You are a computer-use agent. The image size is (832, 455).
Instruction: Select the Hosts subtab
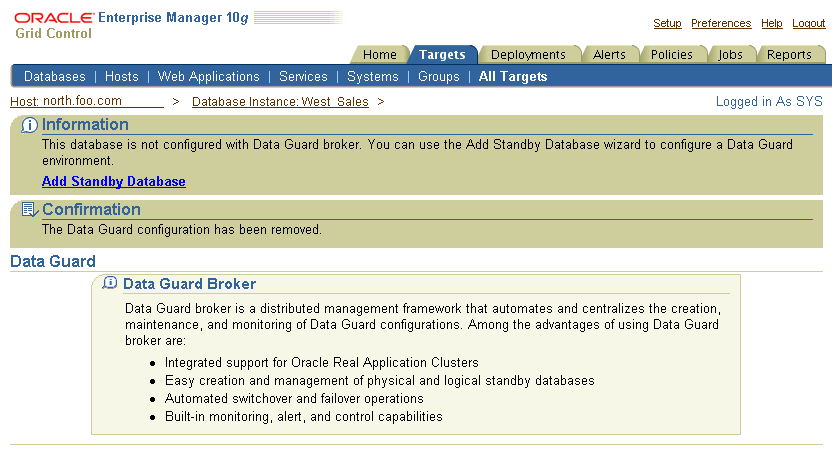(x=122, y=77)
